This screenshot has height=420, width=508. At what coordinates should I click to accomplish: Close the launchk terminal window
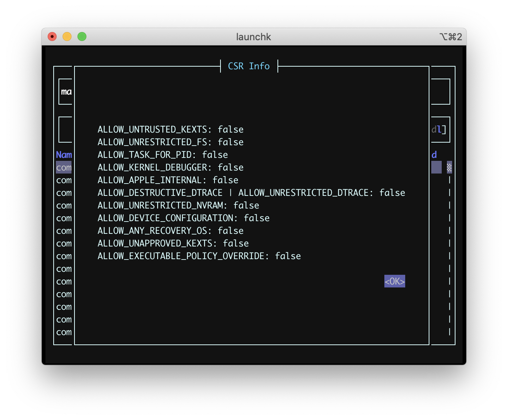pos(52,36)
